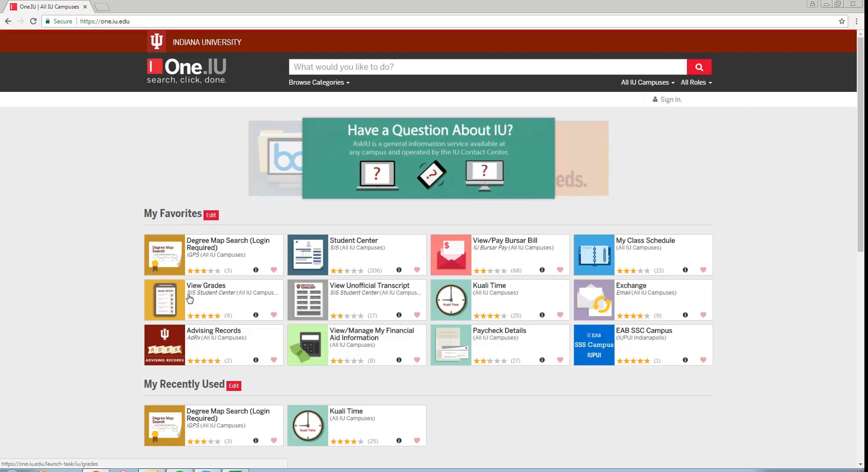
Task: Click the star rating of View Grades
Action: point(204,316)
